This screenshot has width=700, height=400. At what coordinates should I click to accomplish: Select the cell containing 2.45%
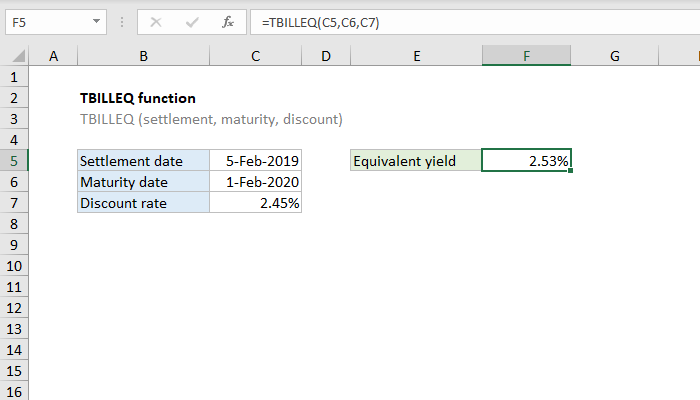click(x=255, y=203)
